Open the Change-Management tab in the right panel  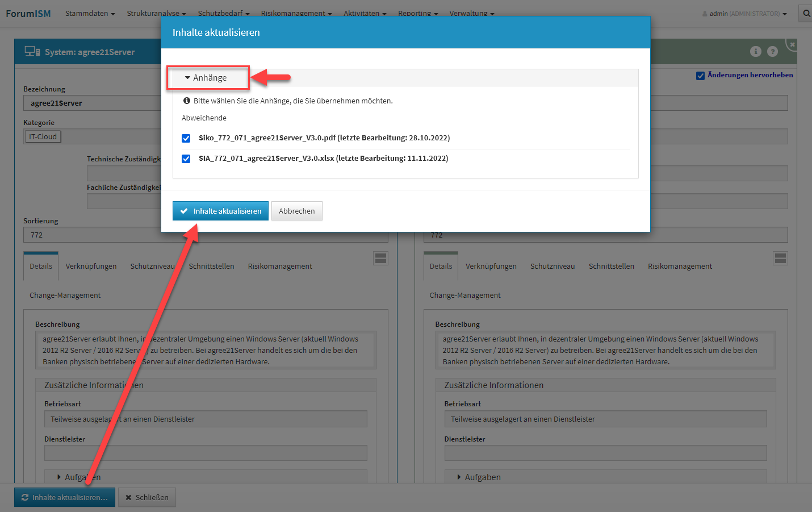[465, 295]
